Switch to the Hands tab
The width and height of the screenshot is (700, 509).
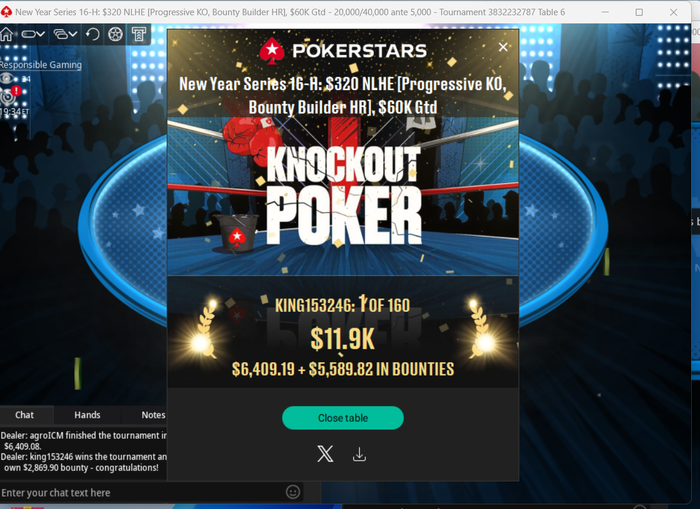click(x=88, y=415)
